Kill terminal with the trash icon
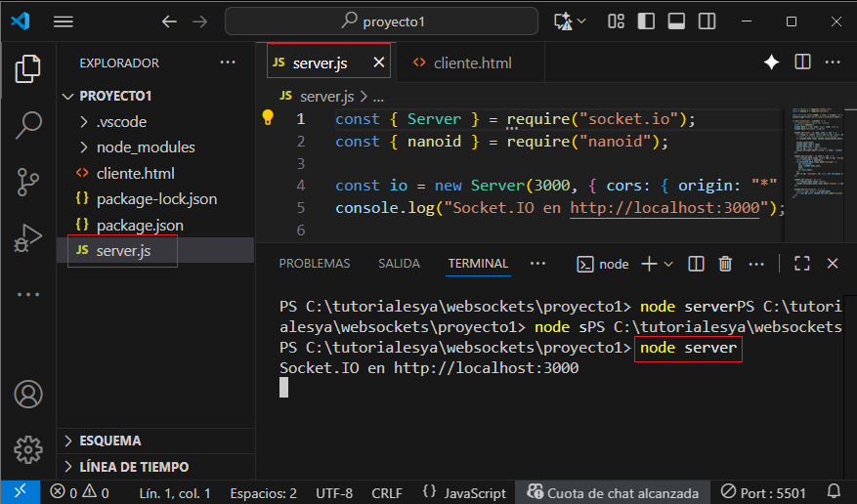 (x=725, y=264)
